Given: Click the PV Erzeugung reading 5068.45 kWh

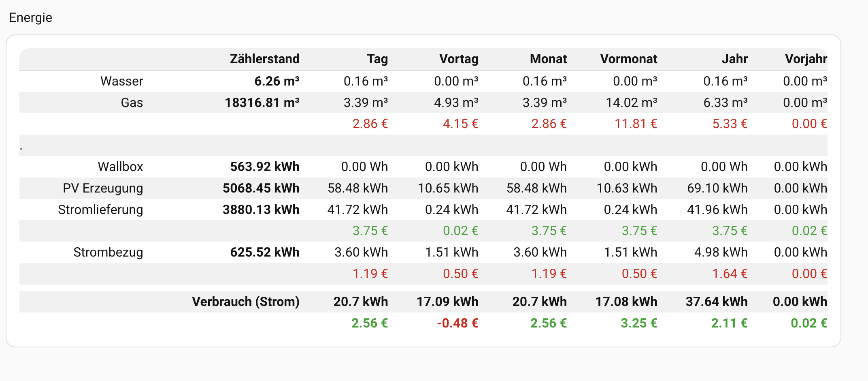Looking at the screenshot, I should click(261, 188).
